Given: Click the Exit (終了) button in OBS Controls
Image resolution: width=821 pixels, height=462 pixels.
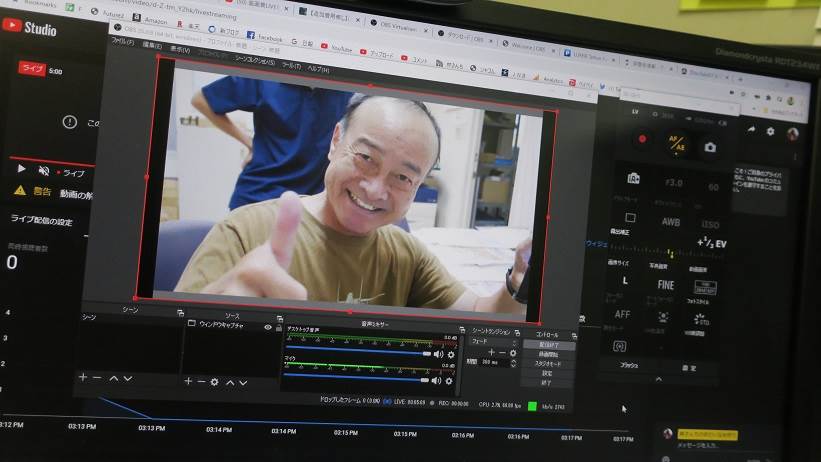Looking at the screenshot, I should (546, 383).
